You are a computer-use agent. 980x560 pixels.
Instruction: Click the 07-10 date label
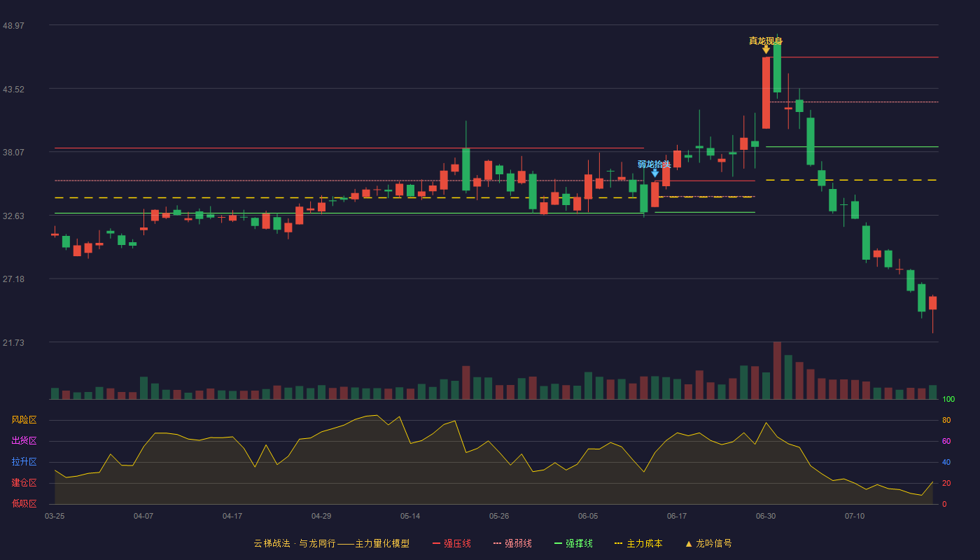pos(855,516)
